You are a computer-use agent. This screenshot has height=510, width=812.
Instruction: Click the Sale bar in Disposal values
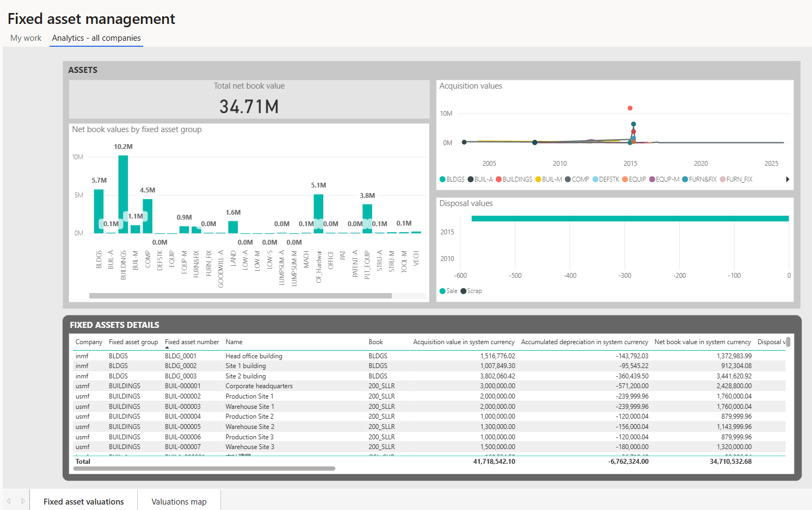630,219
